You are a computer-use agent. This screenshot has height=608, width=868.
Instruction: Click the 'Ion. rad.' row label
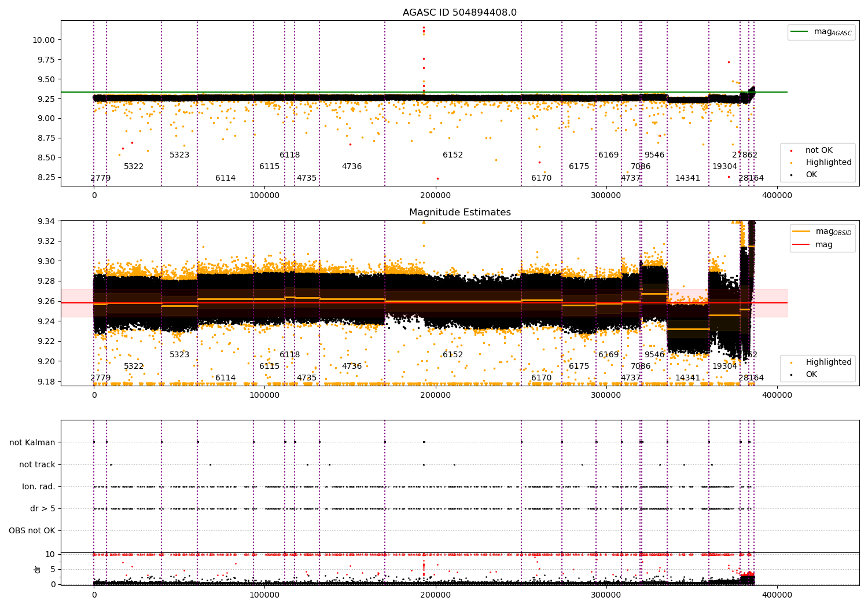pyautogui.click(x=39, y=486)
